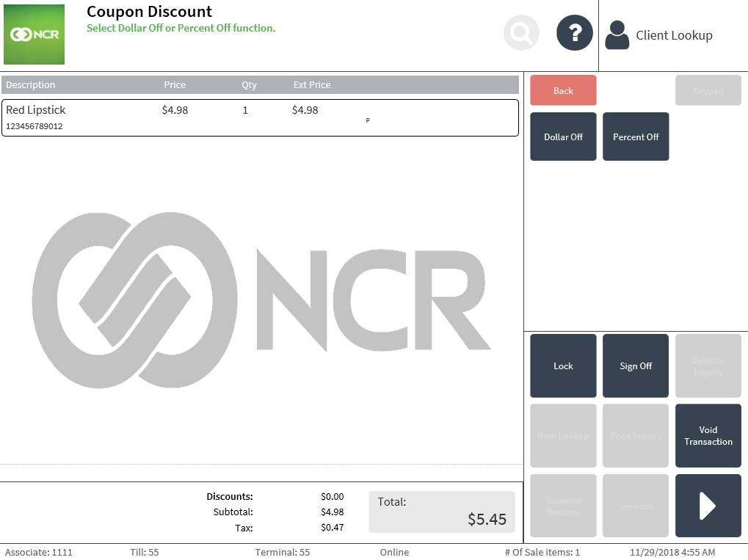748x560 pixels.
Task: Lock the terminal
Action: pyautogui.click(x=563, y=366)
